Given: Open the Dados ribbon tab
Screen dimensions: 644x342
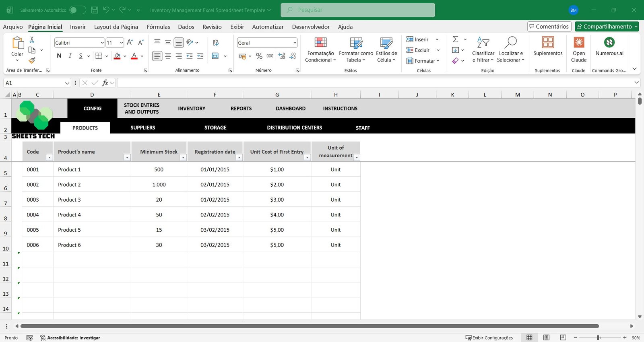Looking at the screenshot, I should pos(186,27).
